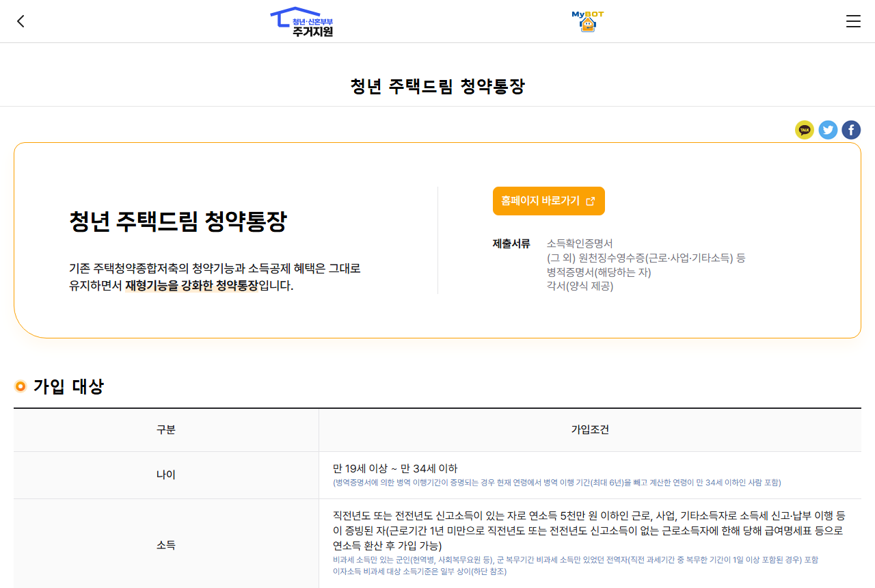Open the hamburger menu icon
Screen dimensions: 875x588
tap(853, 21)
